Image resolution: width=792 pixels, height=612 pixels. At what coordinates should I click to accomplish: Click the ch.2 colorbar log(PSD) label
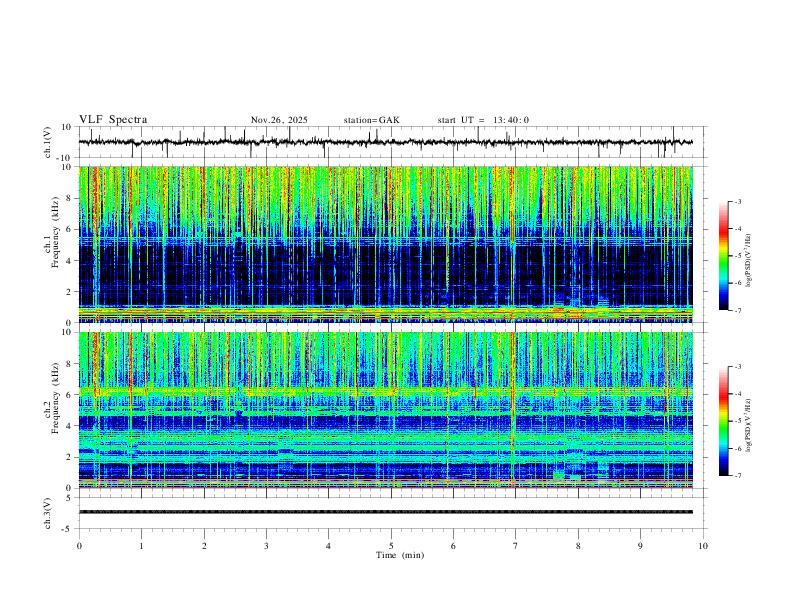(x=749, y=426)
